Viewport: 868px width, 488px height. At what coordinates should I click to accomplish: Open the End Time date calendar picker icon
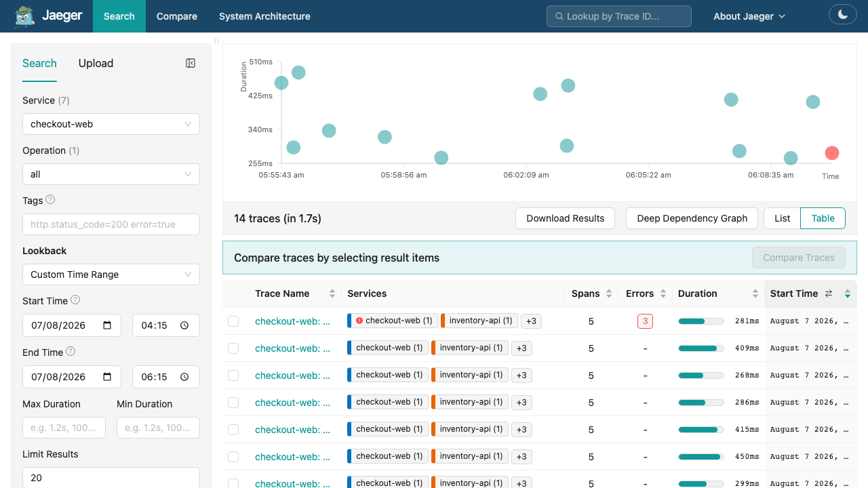(x=107, y=377)
